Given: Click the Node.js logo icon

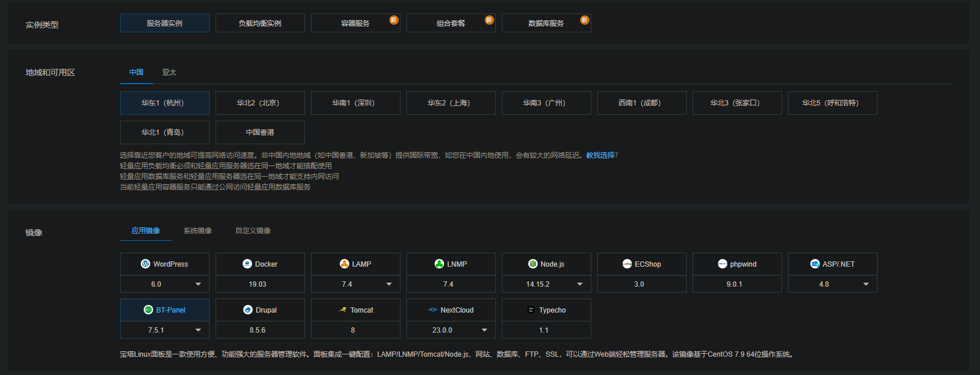Looking at the screenshot, I should coord(533,264).
